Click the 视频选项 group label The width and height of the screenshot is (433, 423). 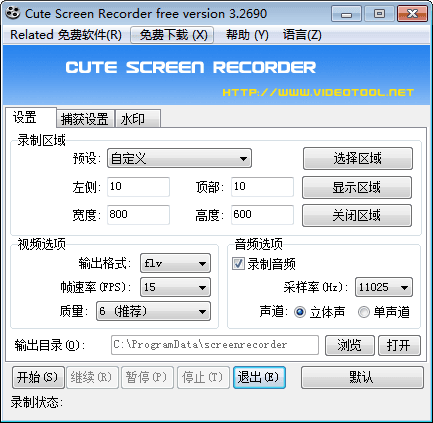[41, 244]
